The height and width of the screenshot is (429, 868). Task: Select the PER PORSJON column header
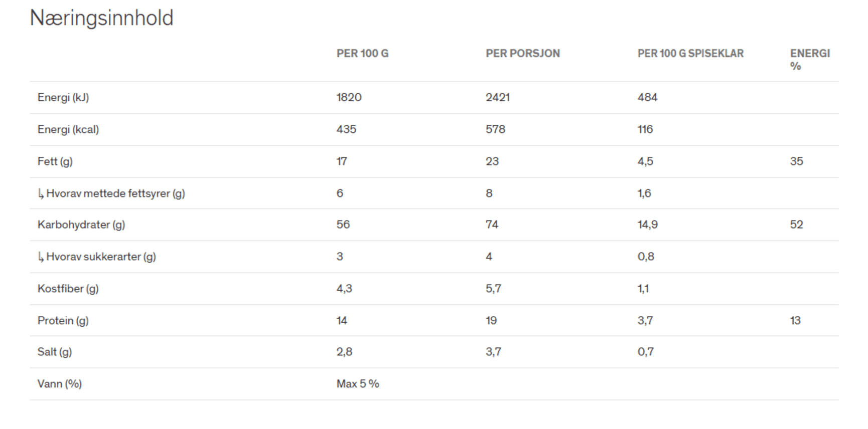point(522,53)
